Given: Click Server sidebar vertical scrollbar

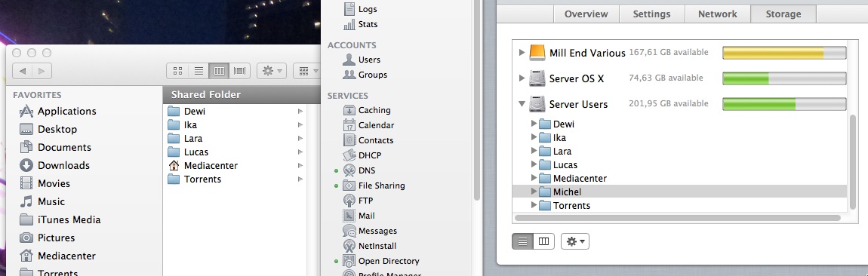Looking at the screenshot, I should 476,100.
